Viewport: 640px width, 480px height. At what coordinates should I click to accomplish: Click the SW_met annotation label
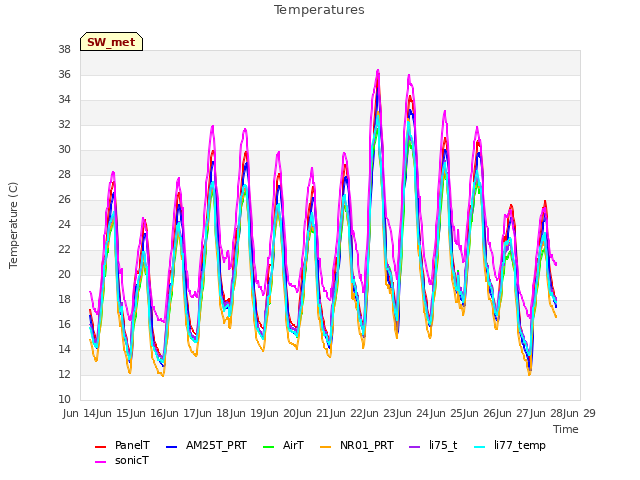[x=111, y=42]
